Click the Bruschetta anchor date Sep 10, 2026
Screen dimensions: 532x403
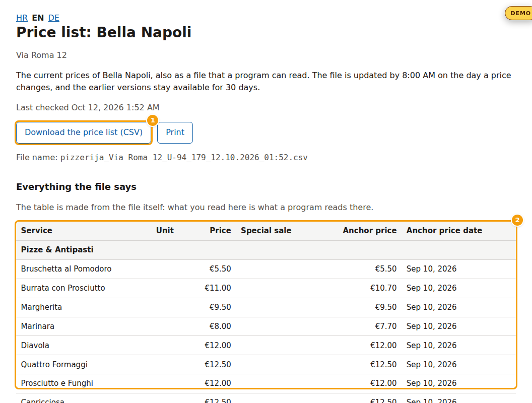click(x=432, y=269)
